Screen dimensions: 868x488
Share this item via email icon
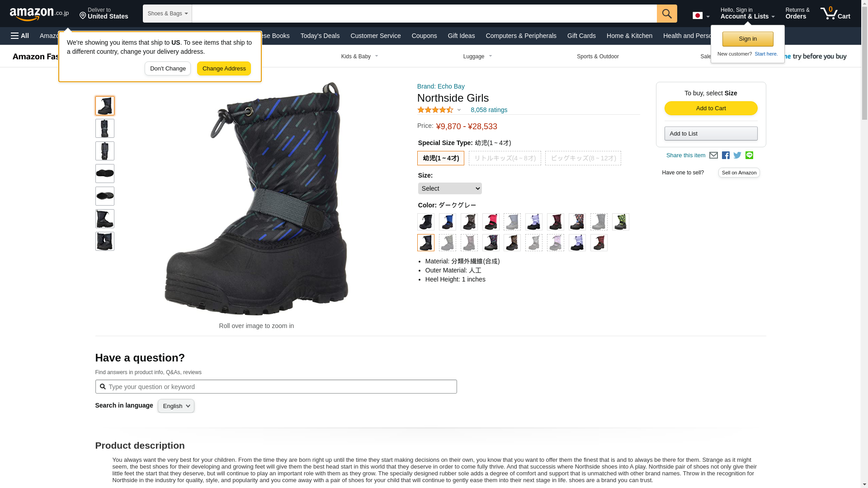click(713, 155)
